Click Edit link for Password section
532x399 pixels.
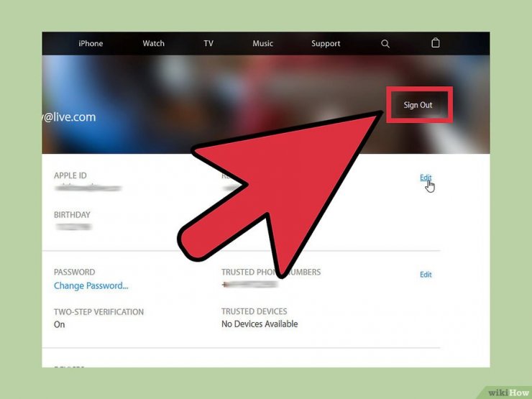coord(426,275)
